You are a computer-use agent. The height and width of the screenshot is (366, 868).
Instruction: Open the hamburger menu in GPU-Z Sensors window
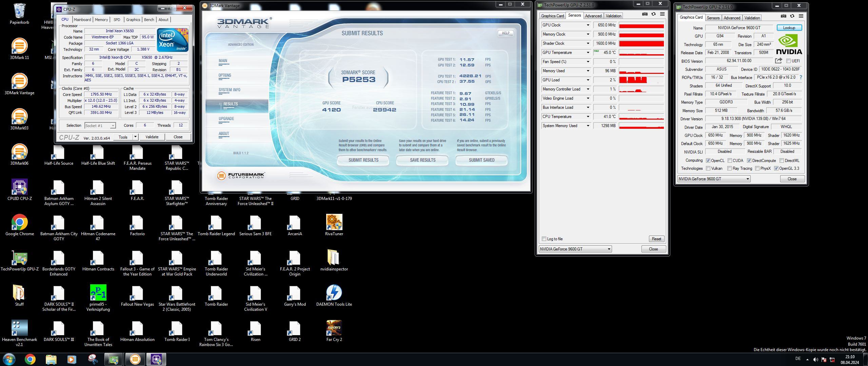coord(662,14)
